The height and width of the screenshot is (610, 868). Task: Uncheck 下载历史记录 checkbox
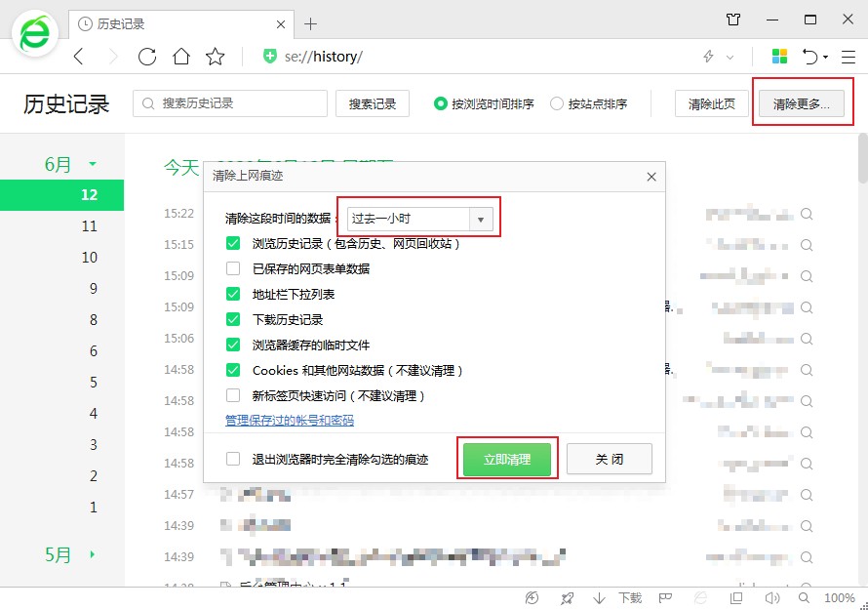[233, 320]
